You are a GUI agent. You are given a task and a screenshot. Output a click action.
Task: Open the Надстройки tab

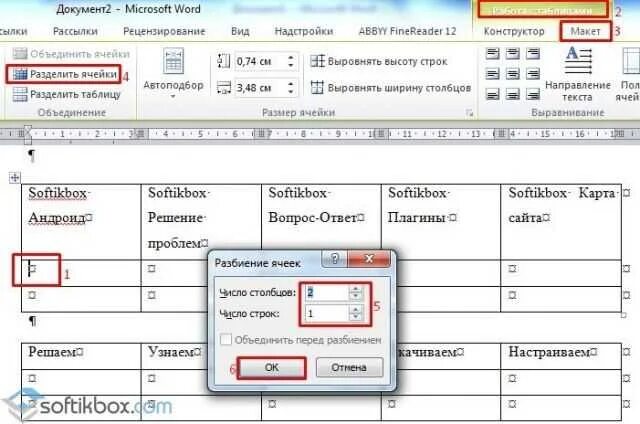(304, 31)
